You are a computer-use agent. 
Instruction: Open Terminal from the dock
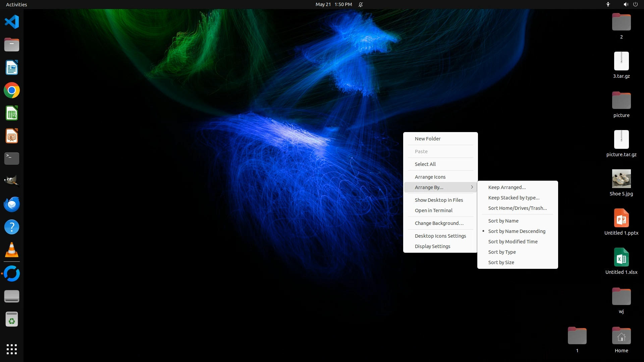pos(12,159)
